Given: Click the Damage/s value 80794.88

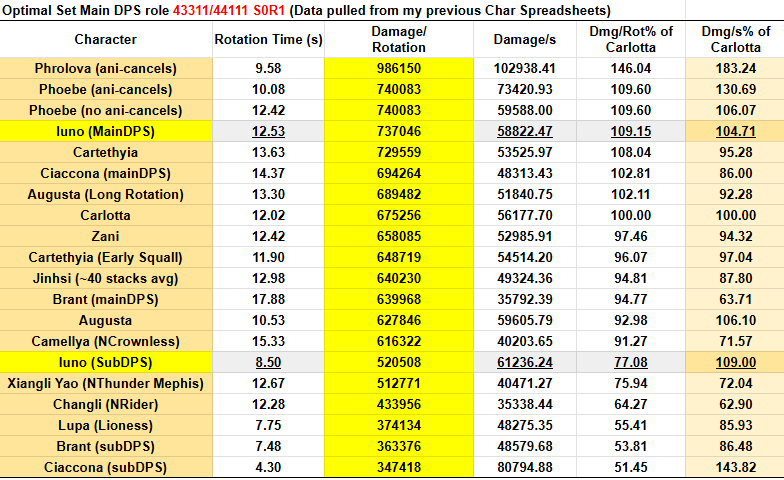Looking at the screenshot, I should click(x=524, y=468).
